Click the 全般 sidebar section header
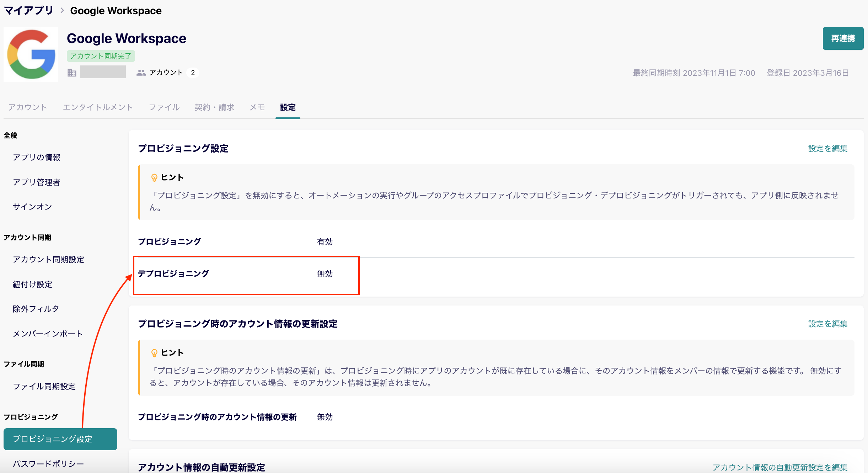The width and height of the screenshot is (868, 473). pos(10,135)
